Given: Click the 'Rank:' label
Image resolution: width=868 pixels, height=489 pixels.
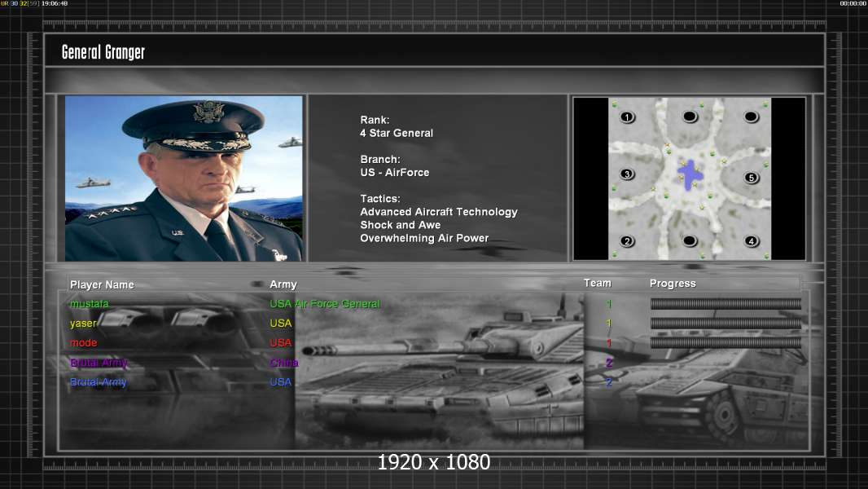Looking at the screenshot, I should tap(375, 120).
